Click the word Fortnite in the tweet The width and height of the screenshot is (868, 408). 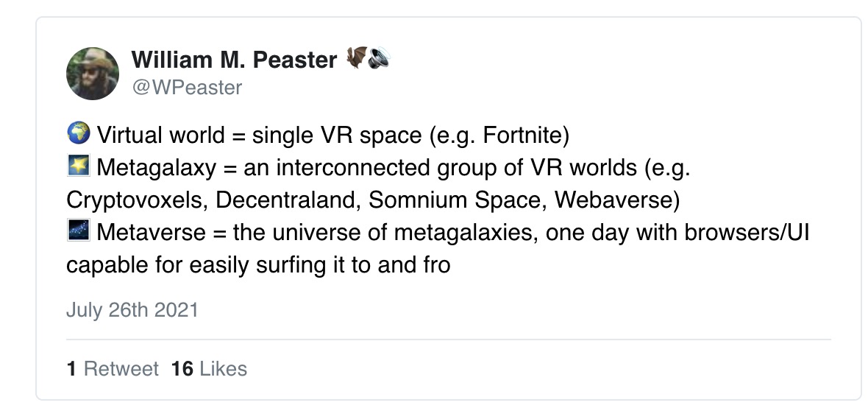[522, 135]
